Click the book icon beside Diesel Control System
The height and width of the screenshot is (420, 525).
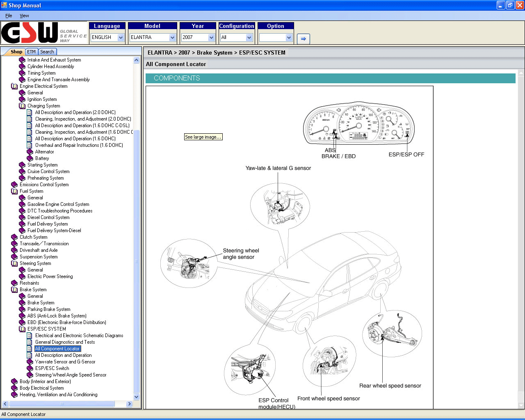point(22,217)
